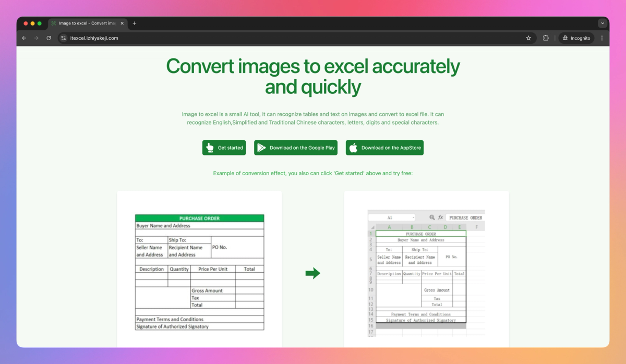The width and height of the screenshot is (626, 364).
Task: Open a new tab with the plus button
Action: click(134, 23)
